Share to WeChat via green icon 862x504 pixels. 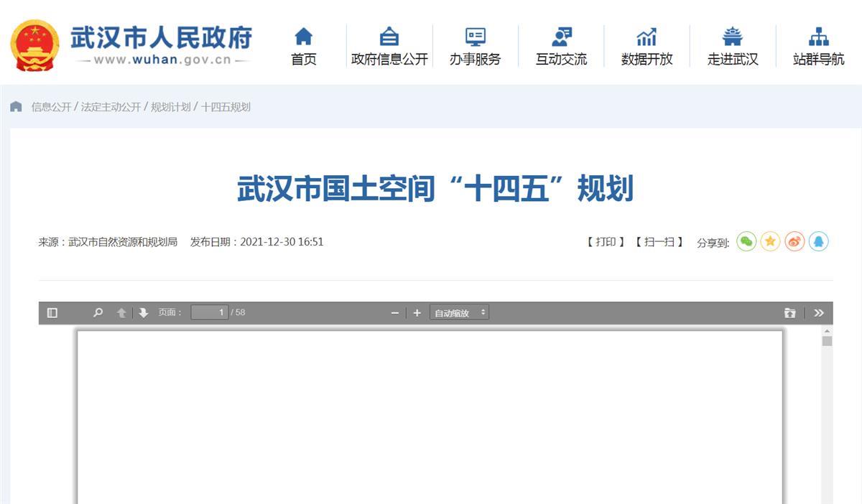point(746,242)
